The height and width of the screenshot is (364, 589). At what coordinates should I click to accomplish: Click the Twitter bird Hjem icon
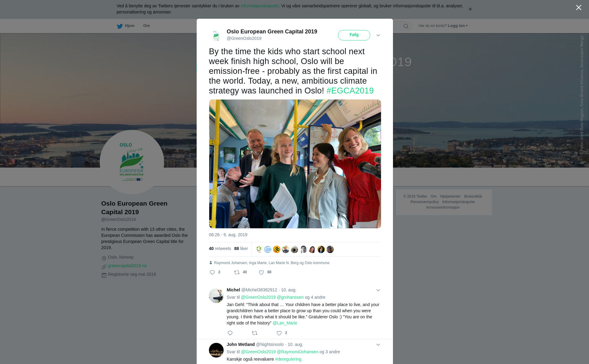point(120,26)
